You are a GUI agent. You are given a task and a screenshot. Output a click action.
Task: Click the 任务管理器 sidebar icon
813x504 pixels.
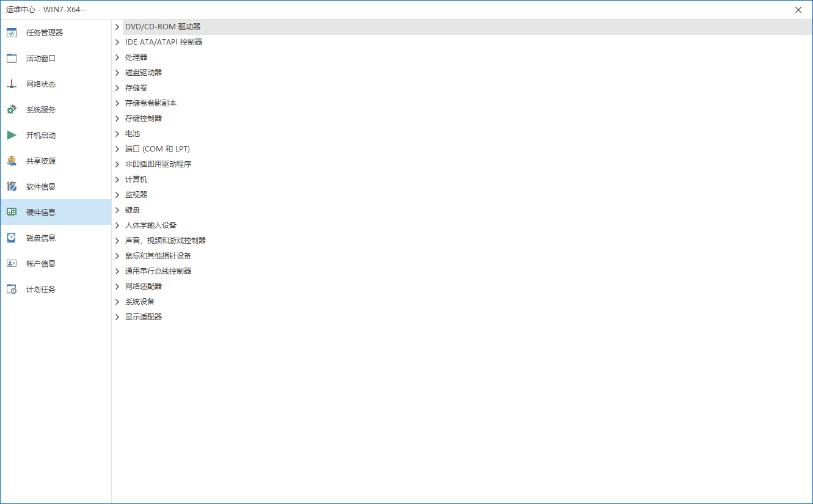click(x=12, y=33)
